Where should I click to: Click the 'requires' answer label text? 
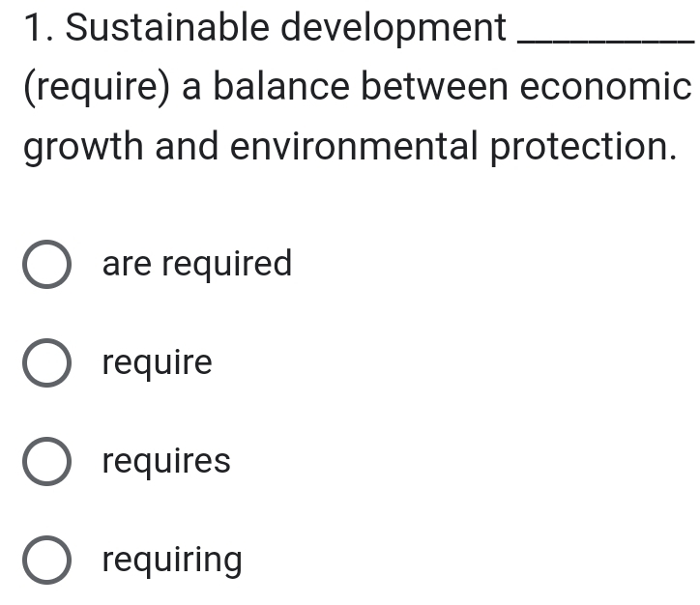pos(166,462)
